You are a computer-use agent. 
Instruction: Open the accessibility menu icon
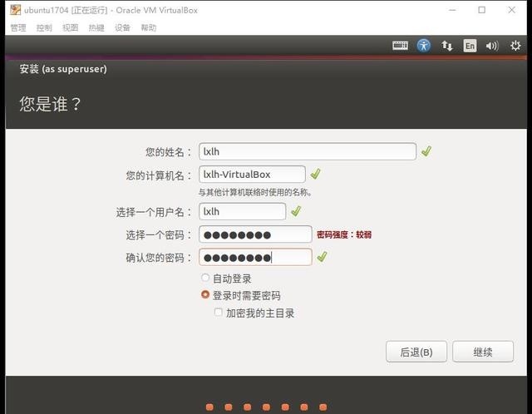coord(424,46)
